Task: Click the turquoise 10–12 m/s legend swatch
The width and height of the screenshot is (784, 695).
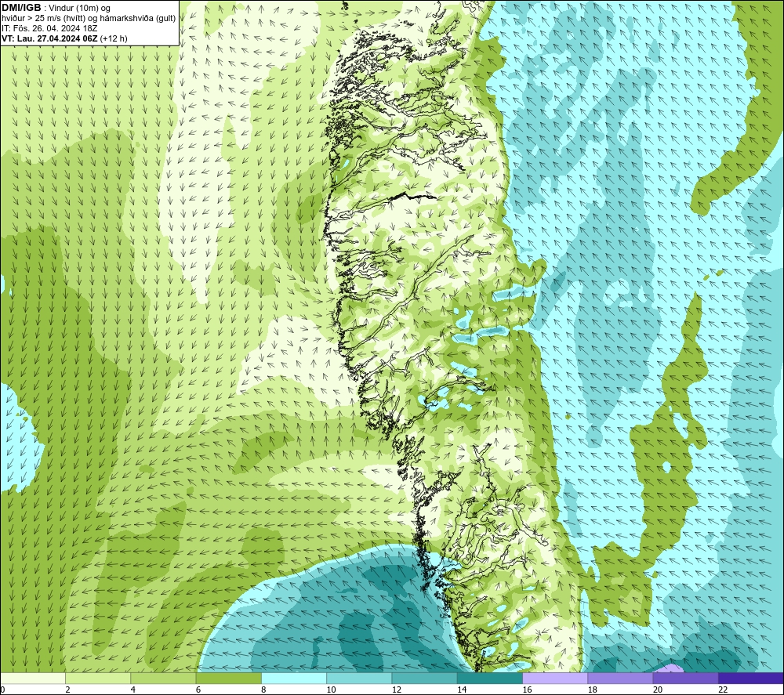Action: pyautogui.click(x=359, y=678)
